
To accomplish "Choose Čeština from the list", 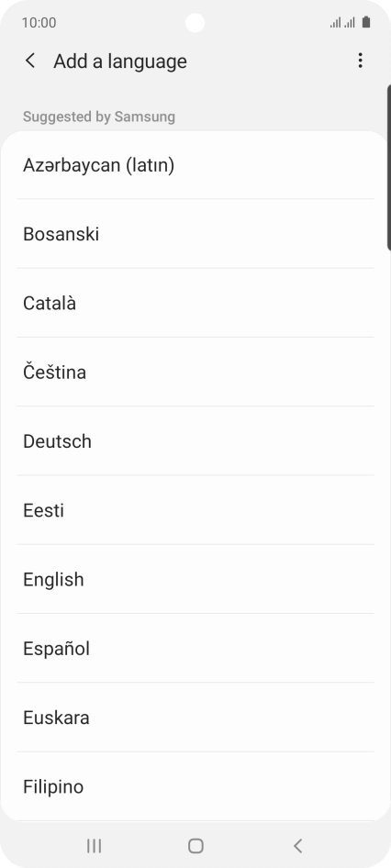I will point(195,372).
